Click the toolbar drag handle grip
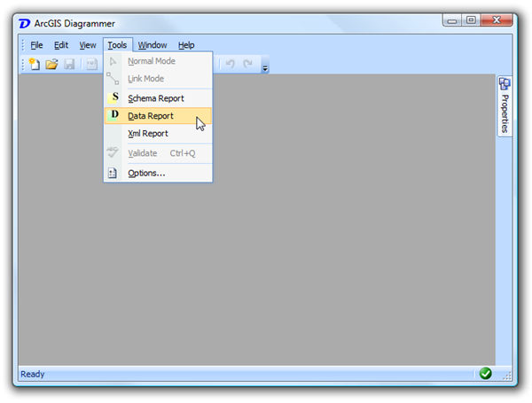The height and width of the screenshot is (403, 532). 23,65
